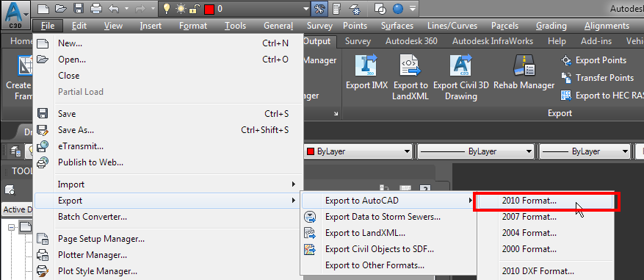Select Export Data to Storm Sewers...
Image resolution: width=644 pixels, height=280 pixels.
click(389, 217)
